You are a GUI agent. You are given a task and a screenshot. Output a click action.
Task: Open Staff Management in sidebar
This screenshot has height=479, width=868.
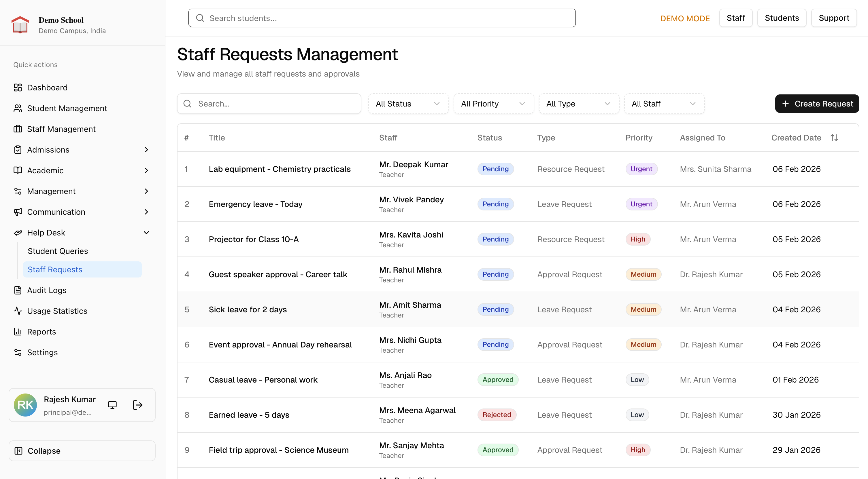pos(61,129)
